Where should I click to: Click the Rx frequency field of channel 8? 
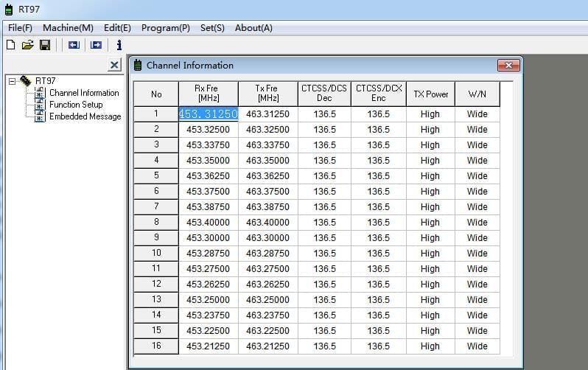pyautogui.click(x=207, y=223)
